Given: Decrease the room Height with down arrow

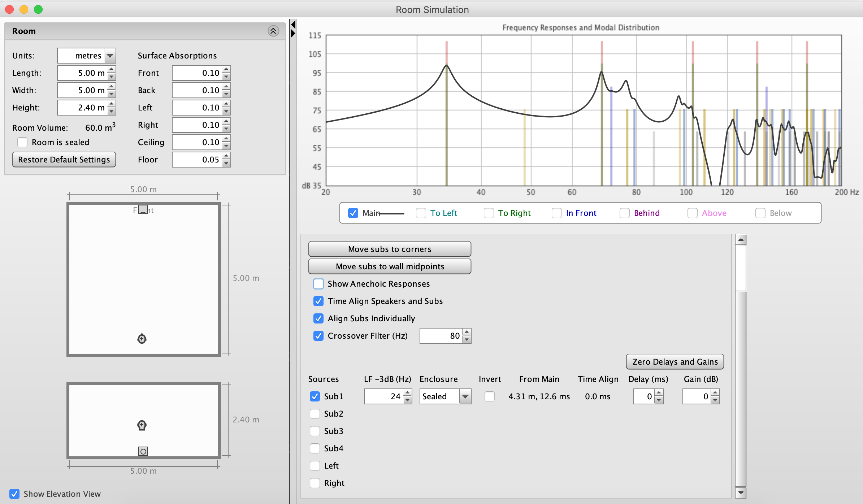Looking at the screenshot, I should point(112,111).
